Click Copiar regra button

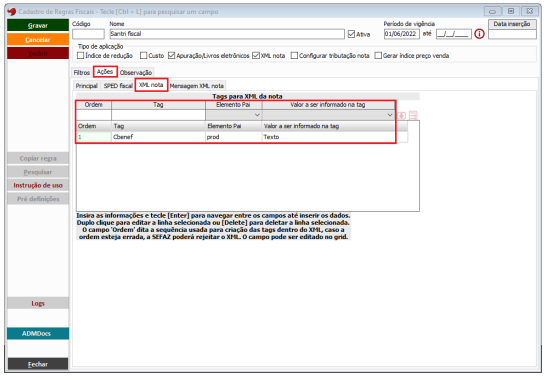click(38, 158)
